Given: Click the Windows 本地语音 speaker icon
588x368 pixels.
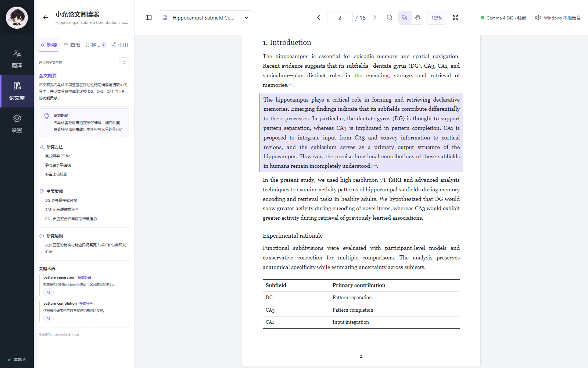Looking at the screenshot, I should pos(538,18).
